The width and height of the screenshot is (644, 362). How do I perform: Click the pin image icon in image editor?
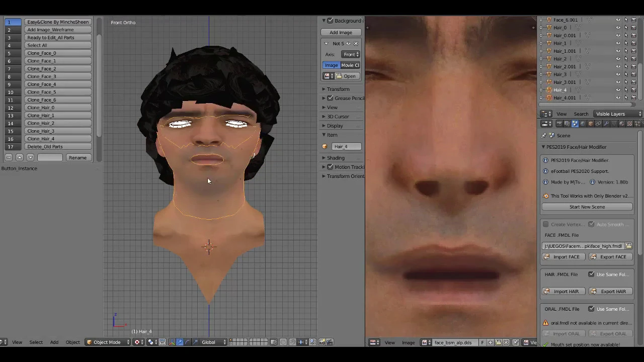coord(516,342)
